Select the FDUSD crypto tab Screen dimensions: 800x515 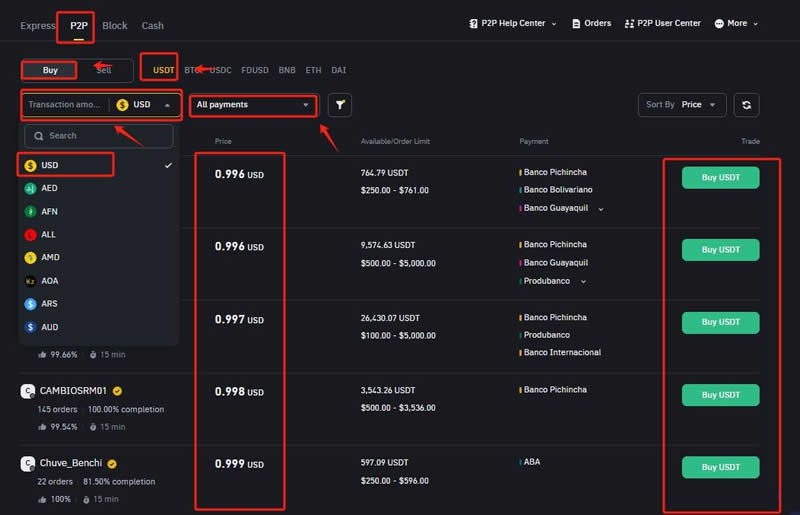coord(255,70)
